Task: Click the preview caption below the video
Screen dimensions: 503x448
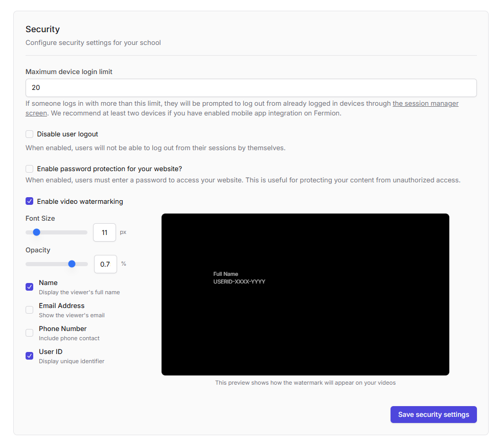Action: coord(305,383)
